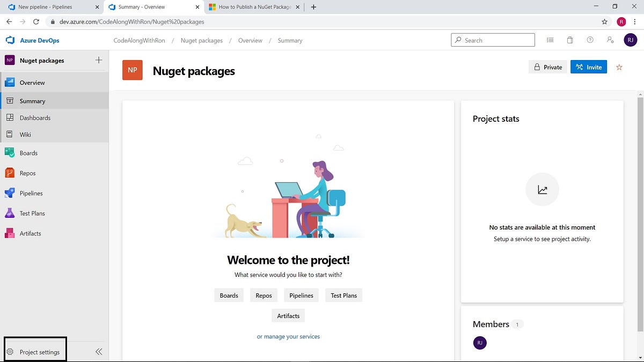Image resolution: width=644 pixels, height=362 pixels.
Task: Click the RJ profile avatar in header
Action: coord(630,40)
